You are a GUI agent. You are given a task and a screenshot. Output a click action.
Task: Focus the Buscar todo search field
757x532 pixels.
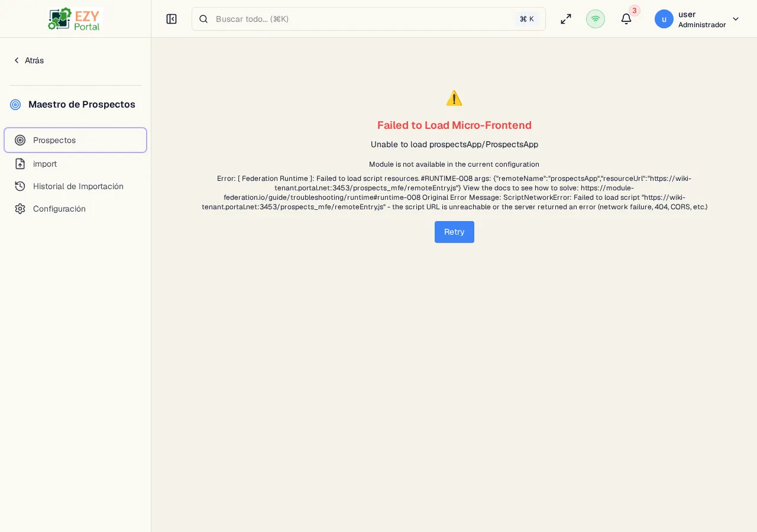(x=368, y=19)
